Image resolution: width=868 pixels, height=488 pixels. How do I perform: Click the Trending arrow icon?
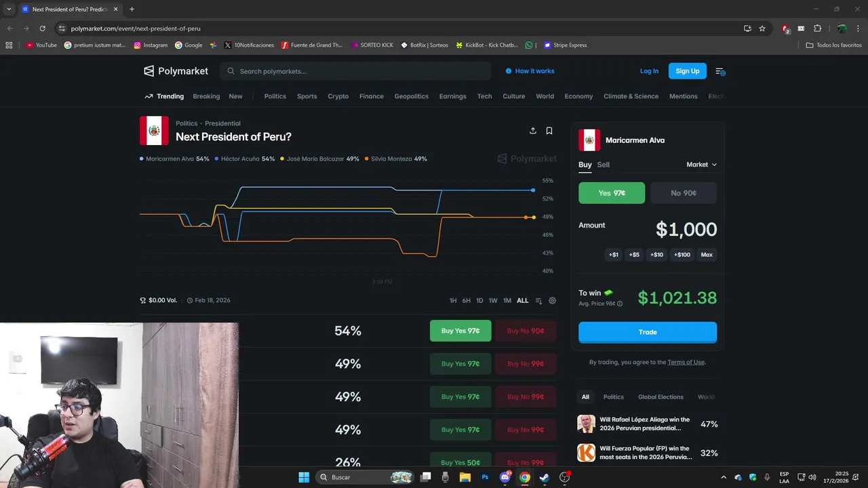[149, 96]
